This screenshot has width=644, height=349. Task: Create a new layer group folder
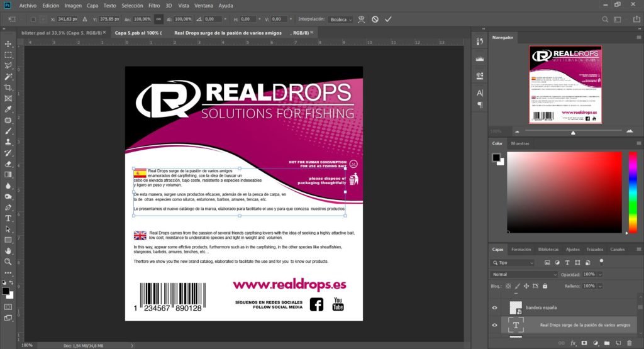(607, 343)
